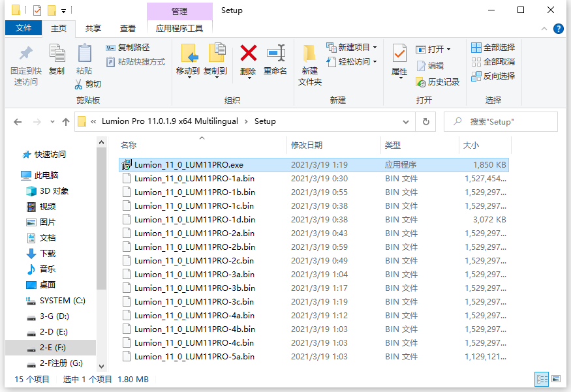The height and width of the screenshot is (392, 571).
Task: Open the recent locations dropdown arrow
Action: click(x=52, y=122)
